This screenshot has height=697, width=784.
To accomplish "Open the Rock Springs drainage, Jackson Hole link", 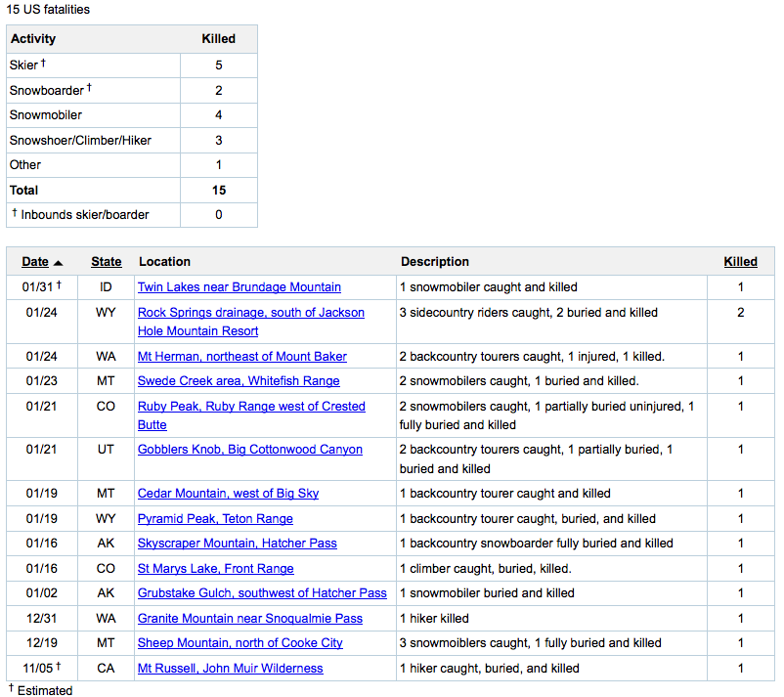I will (x=251, y=322).
